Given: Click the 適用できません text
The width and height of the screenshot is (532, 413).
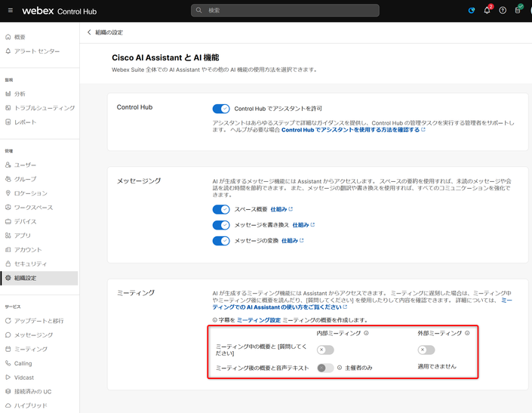Looking at the screenshot, I should 437,366.
